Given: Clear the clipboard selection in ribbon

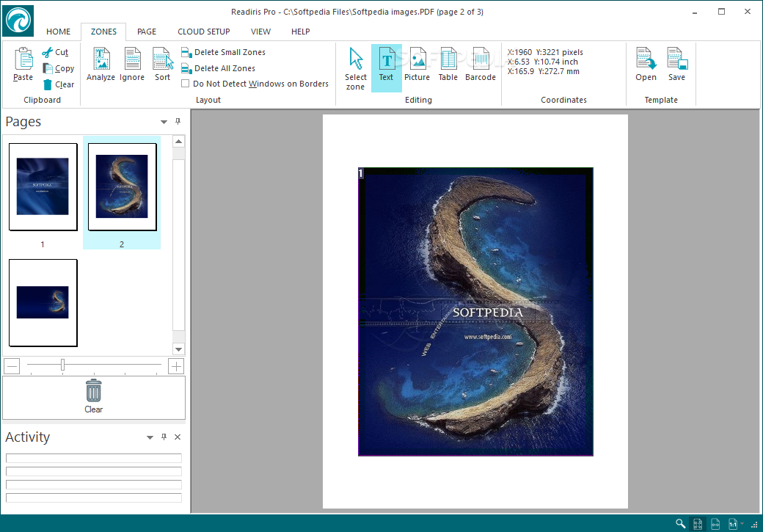Looking at the screenshot, I should [59, 84].
